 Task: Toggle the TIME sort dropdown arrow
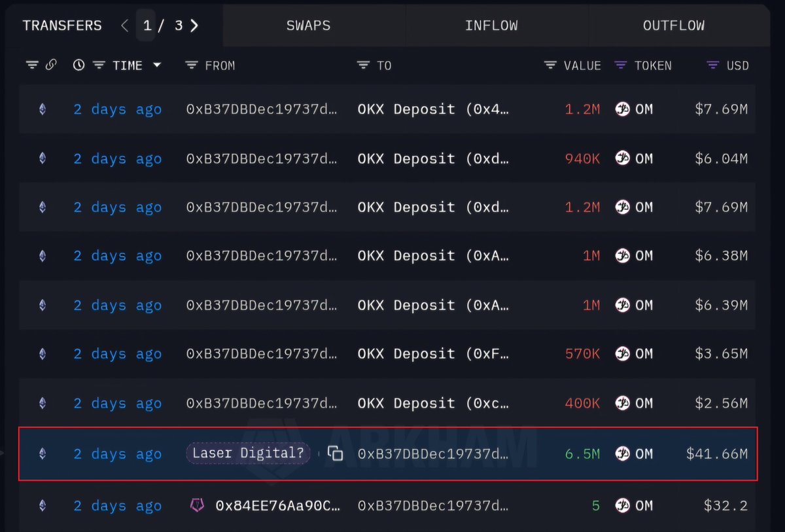point(157,65)
